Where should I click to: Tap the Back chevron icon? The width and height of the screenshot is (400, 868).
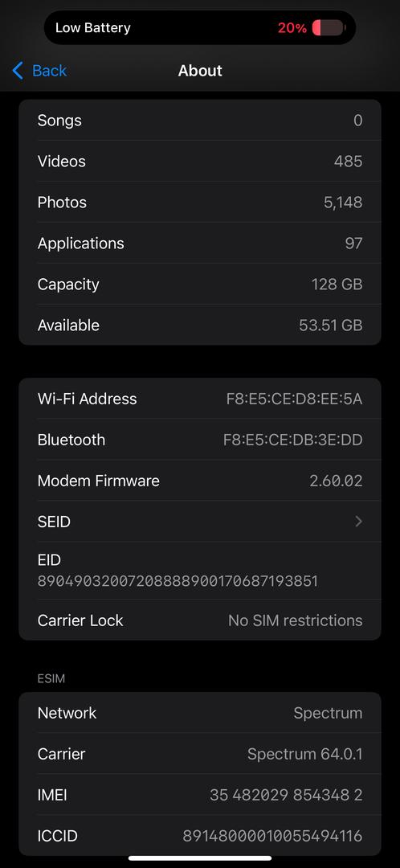pos(18,71)
